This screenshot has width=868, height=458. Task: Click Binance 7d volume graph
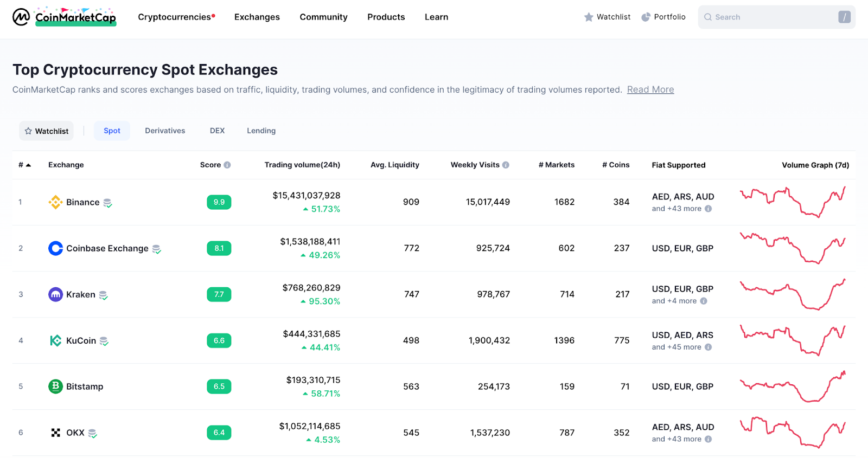point(793,202)
